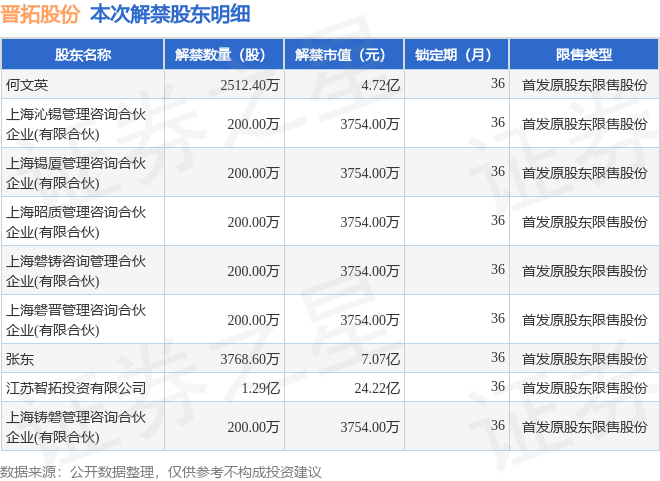Click shareholder name 张东
660x481 pixels.
click(x=20, y=359)
